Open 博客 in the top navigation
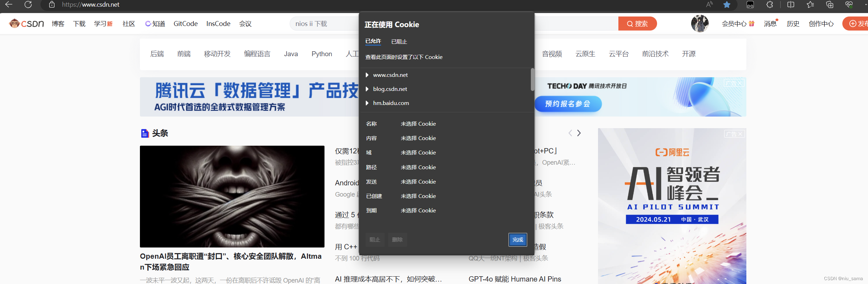 (58, 24)
